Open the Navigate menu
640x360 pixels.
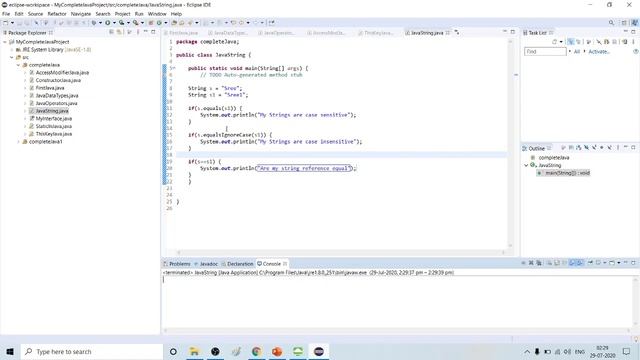click(81, 14)
